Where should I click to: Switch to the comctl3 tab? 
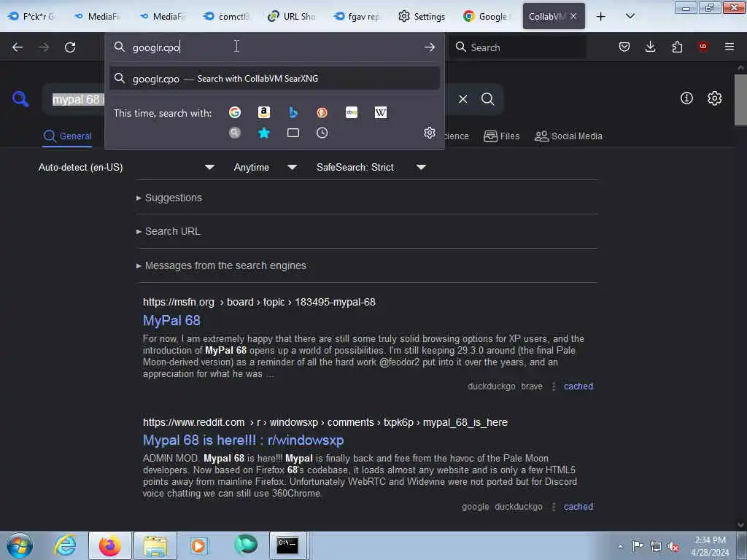[x=227, y=17]
